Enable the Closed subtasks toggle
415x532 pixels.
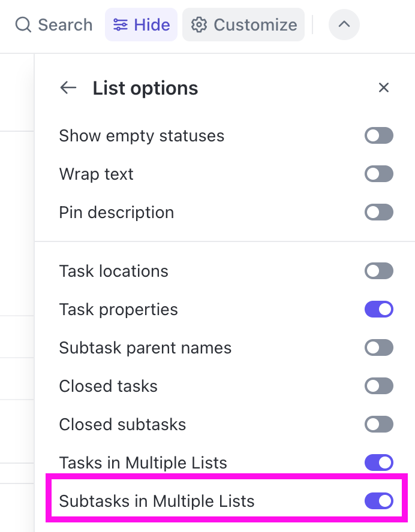378,424
